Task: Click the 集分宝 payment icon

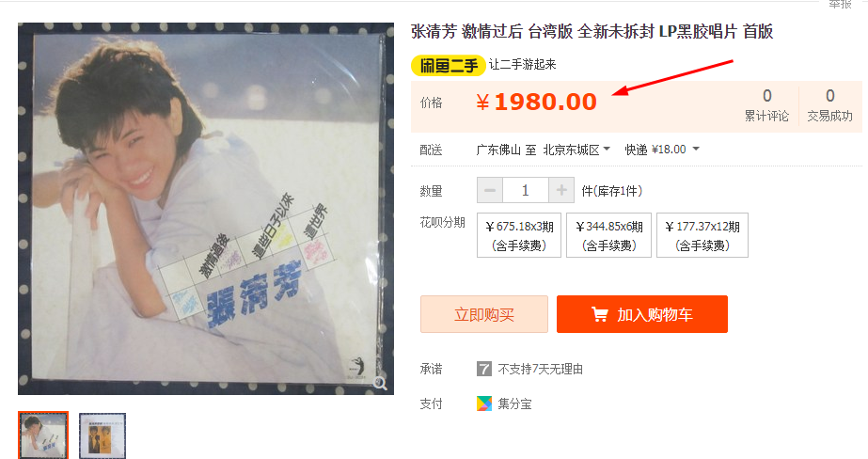Action: pos(483,404)
